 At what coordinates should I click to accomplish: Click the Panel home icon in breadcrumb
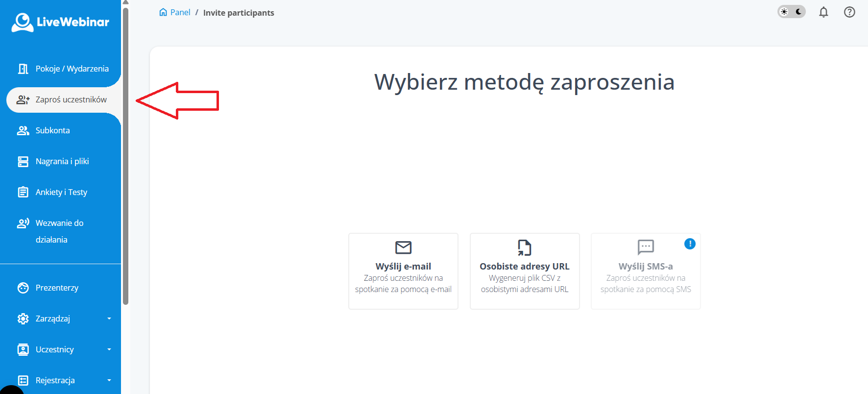coord(163,12)
